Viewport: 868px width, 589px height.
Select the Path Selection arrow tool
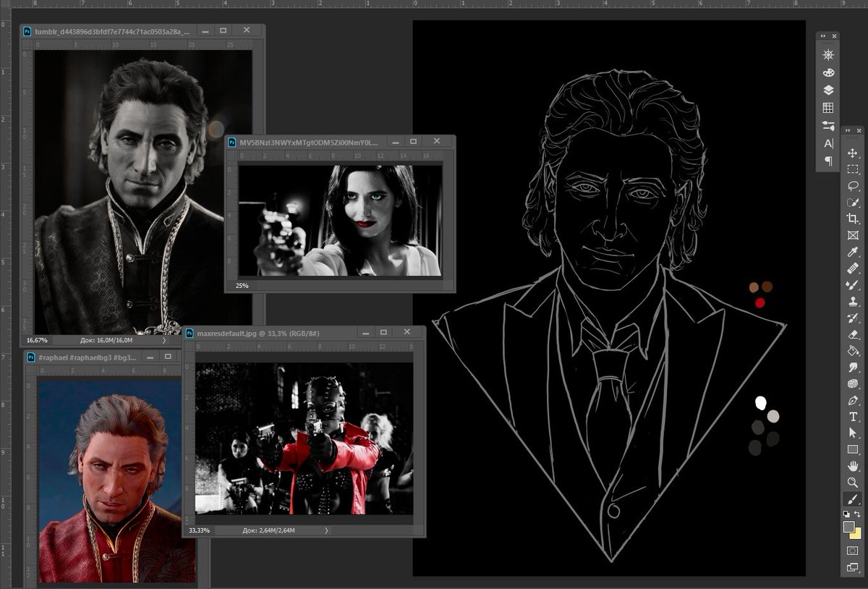852,433
